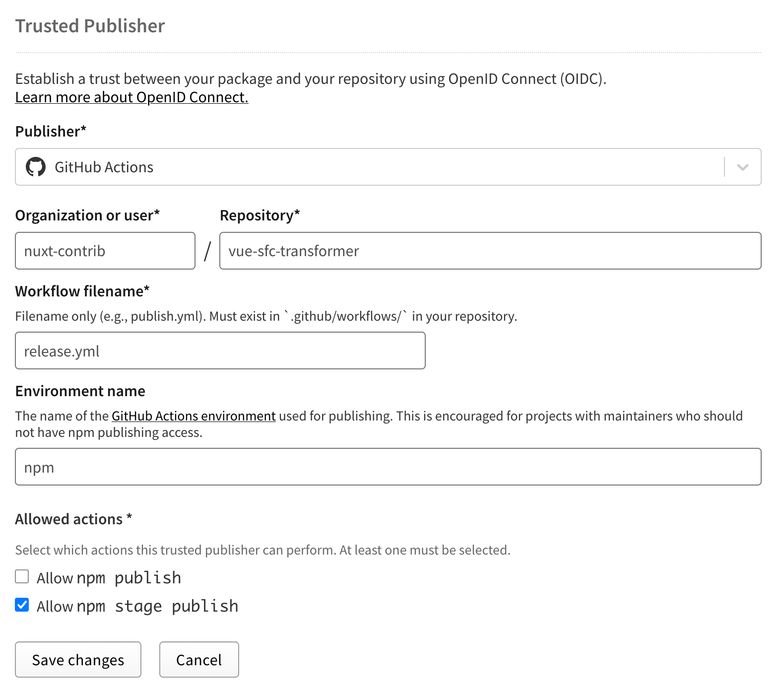Click the Cancel button
Screen dimensions: 784x700
click(x=199, y=659)
